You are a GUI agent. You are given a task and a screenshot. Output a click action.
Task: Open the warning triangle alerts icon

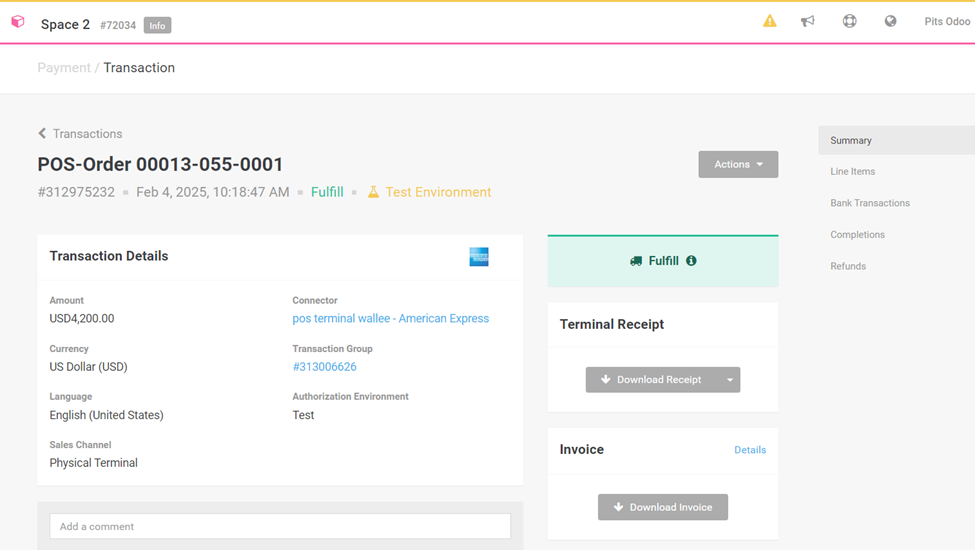tap(769, 21)
